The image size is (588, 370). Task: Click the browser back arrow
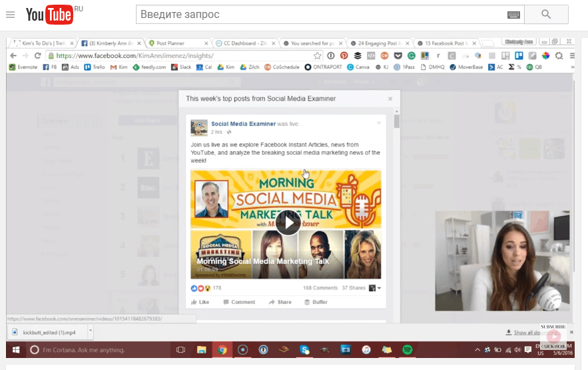(13, 55)
